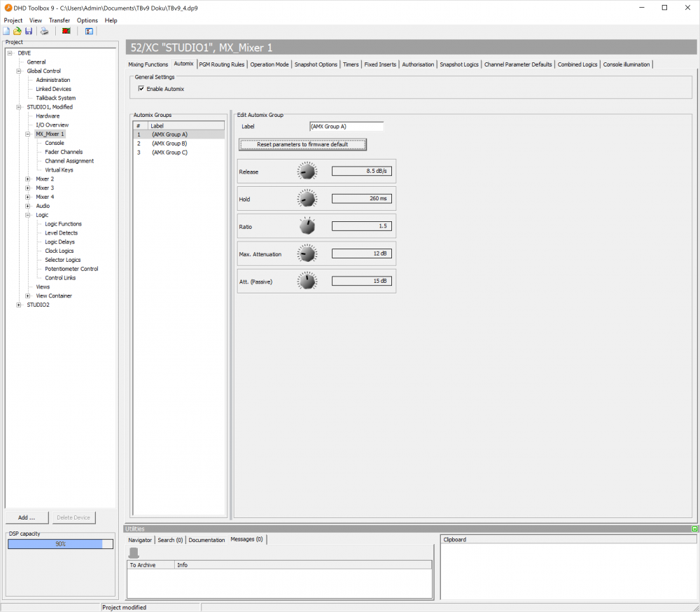
Task: Disable the Enable Automix checkbox
Action: coord(141,89)
